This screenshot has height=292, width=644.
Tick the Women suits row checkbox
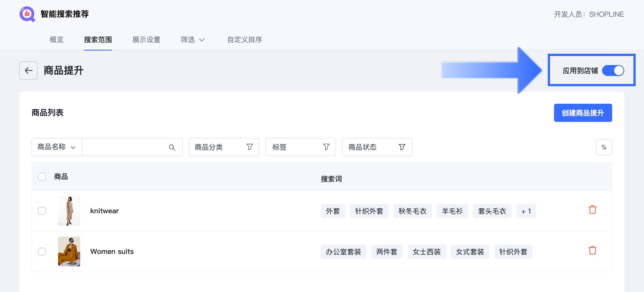42,252
